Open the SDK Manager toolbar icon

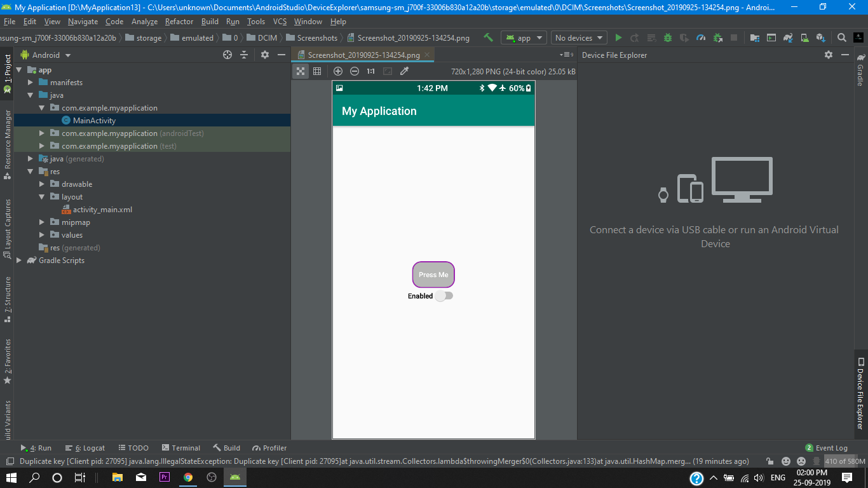tap(820, 38)
